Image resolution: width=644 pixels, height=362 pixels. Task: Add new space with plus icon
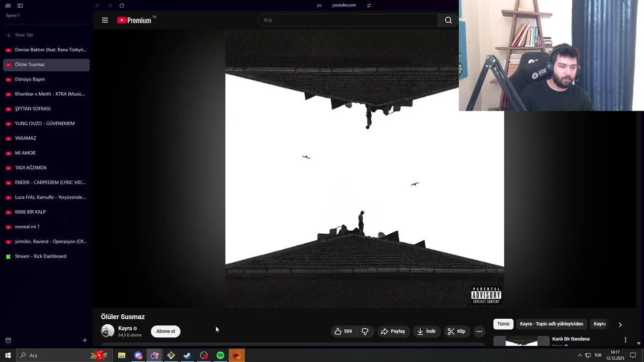tap(85, 340)
